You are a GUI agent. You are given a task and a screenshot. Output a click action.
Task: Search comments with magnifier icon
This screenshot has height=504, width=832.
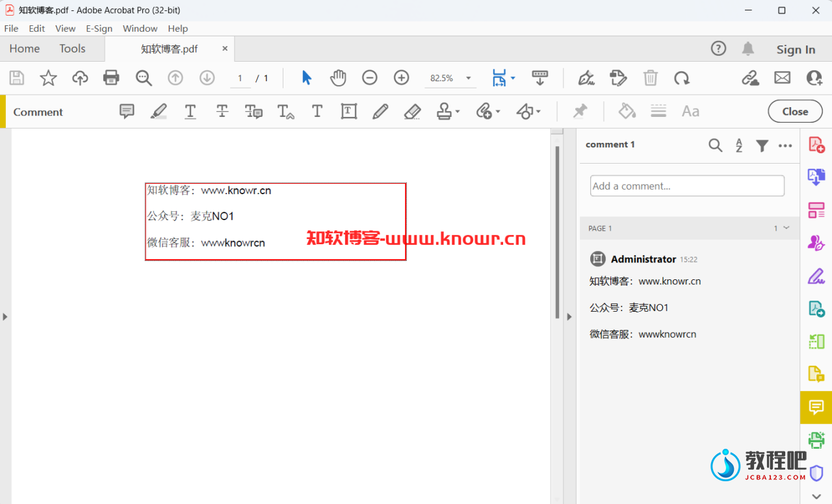[x=716, y=145]
